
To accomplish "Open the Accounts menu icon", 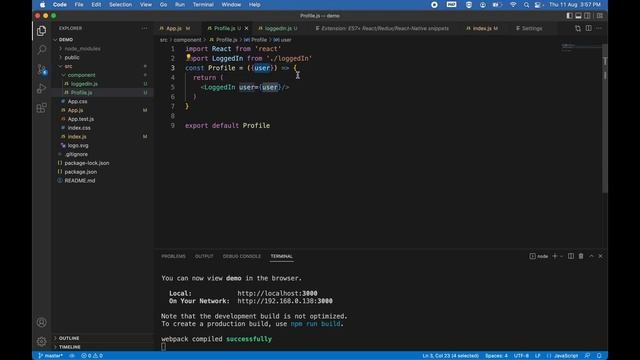I will [41, 322].
